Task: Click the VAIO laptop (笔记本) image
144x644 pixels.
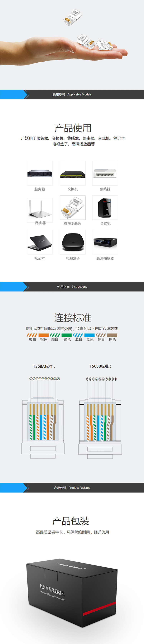Action: point(40,242)
